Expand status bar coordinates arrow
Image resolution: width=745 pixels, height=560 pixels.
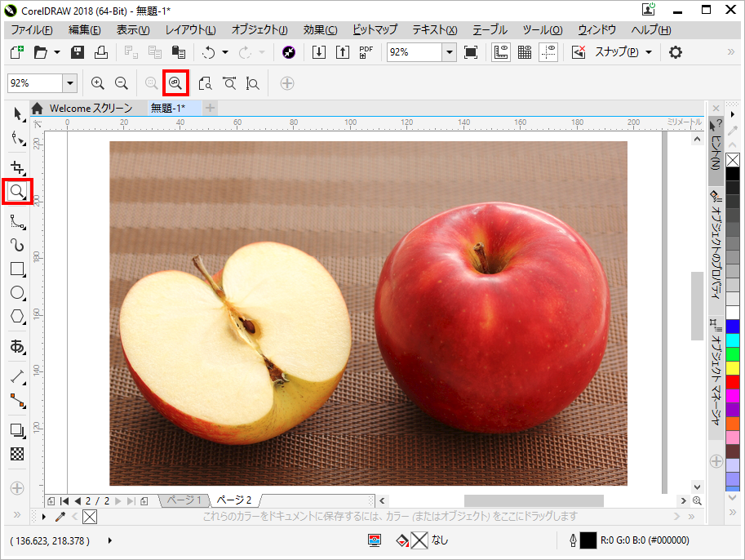coord(110,540)
